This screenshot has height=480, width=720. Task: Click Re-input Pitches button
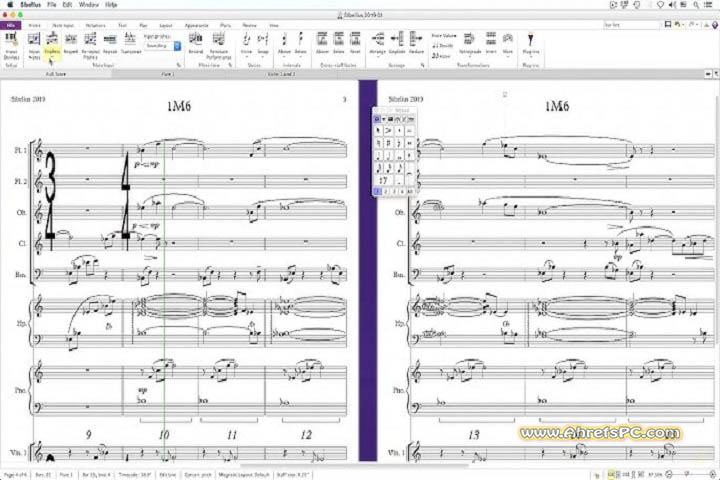pyautogui.click(x=90, y=46)
